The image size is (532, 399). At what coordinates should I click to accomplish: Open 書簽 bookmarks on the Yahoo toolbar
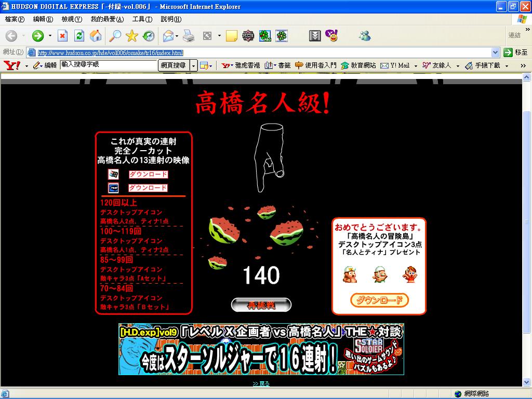tap(277, 65)
